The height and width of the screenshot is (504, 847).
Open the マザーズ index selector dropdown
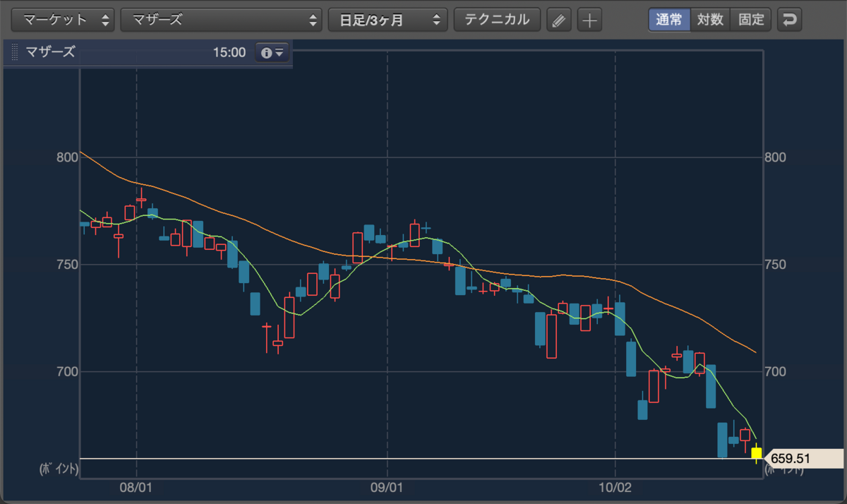(x=221, y=20)
